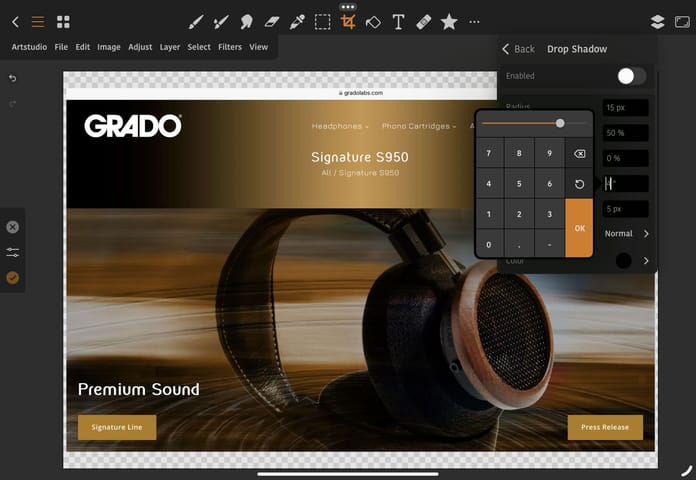Toggle the Drop Shadow Enabled switch
Screen dimensions: 696x480
(x=631, y=76)
